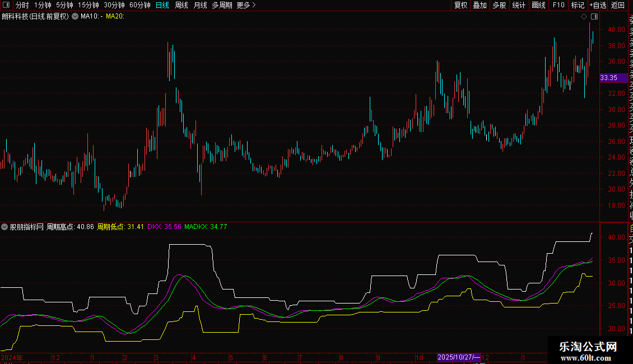Click the 股朋指标网 indicator name

[x=27, y=227]
